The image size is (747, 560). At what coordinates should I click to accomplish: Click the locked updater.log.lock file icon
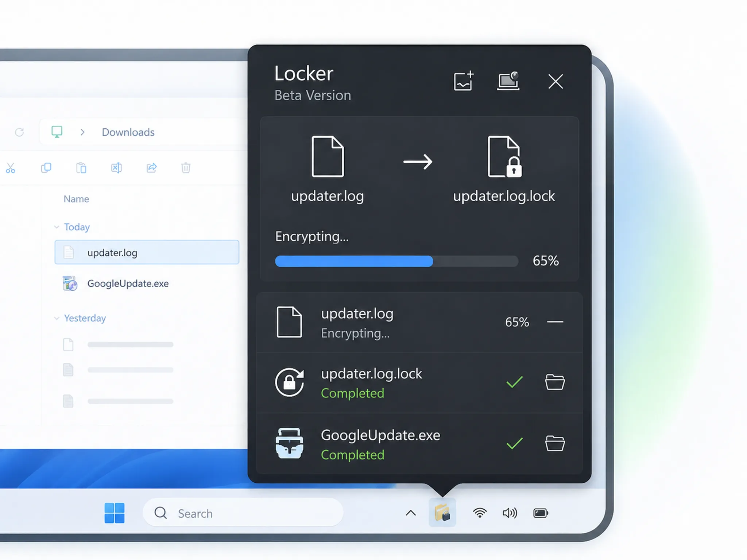pyautogui.click(x=505, y=156)
